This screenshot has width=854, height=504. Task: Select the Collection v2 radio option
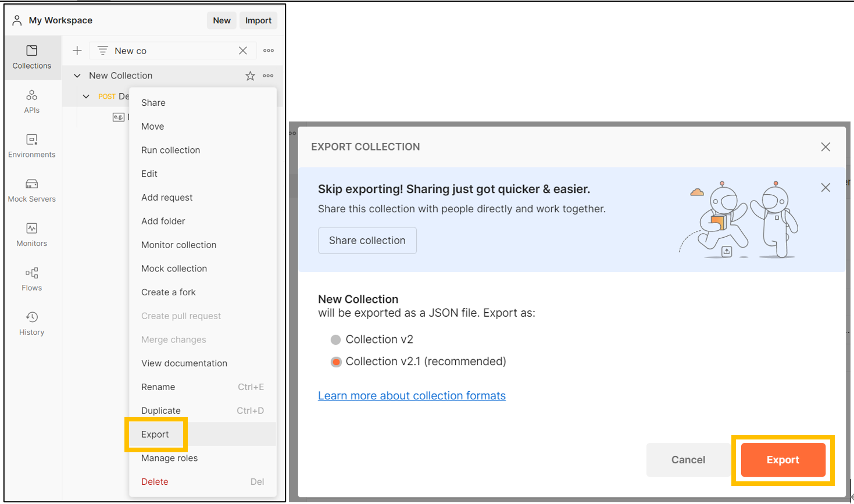335,339
